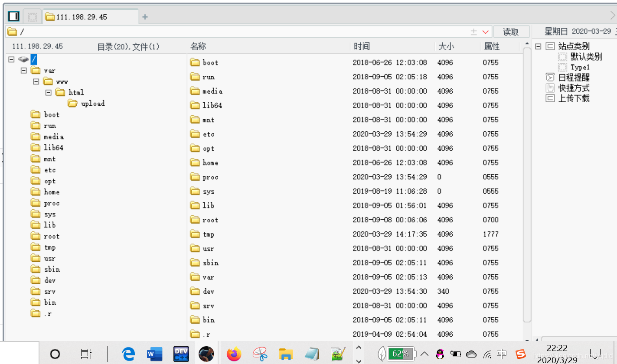Open Task View on the taskbar
The image size is (617, 364).
tap(87, 354)
